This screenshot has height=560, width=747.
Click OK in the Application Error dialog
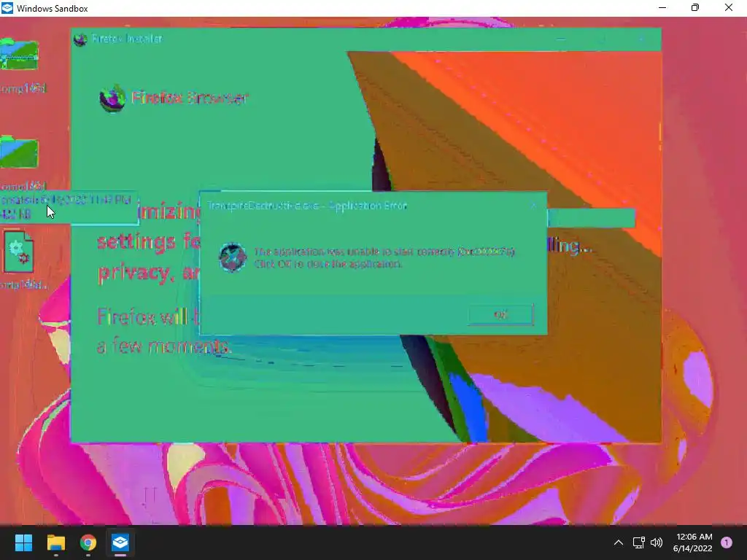coord(500,315)
